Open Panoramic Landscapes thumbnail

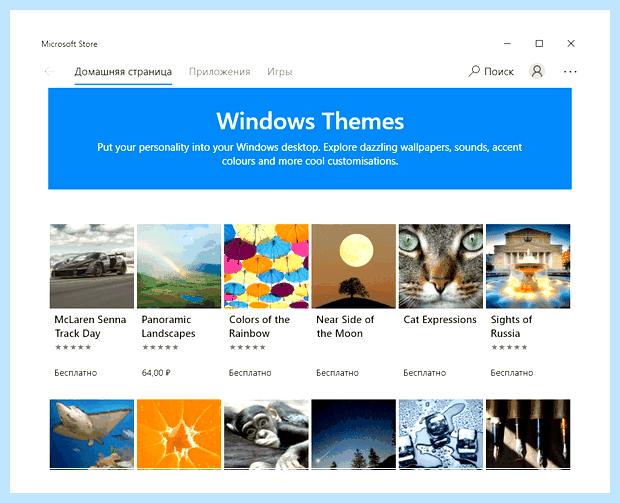pos(179,266)
